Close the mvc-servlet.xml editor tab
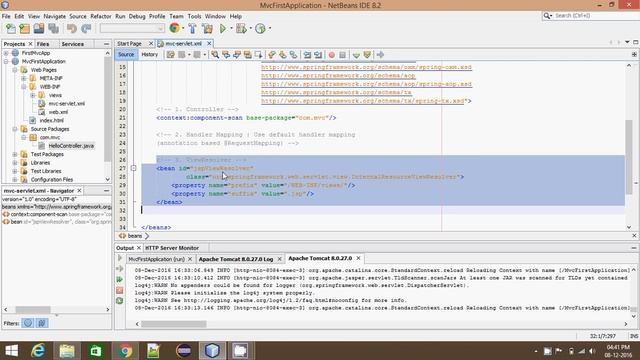This screenshot has height=360, width=640. click(x=209, y=43)
